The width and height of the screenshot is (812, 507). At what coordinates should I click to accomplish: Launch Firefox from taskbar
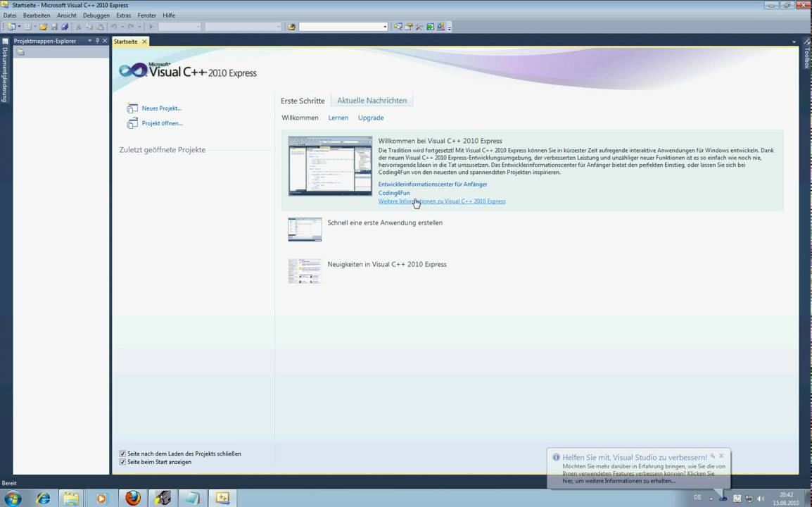point(132,499)
